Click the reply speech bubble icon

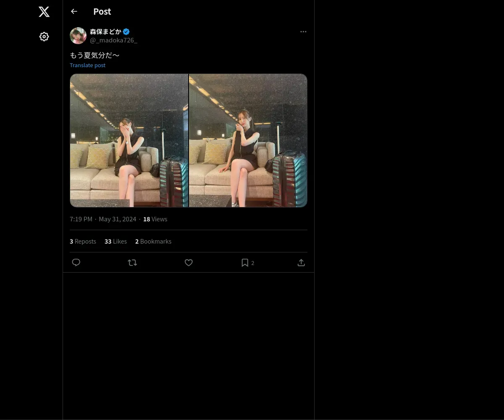click(x=76, y=262)
